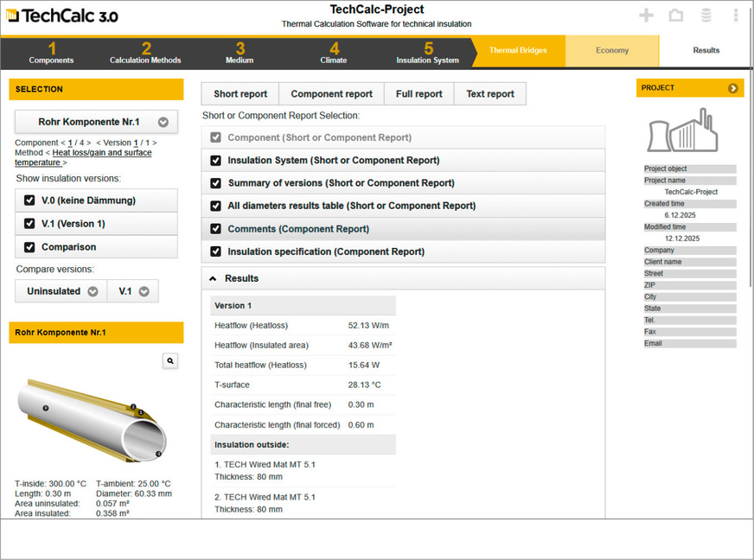The width and height of the screenshot is (754, 560).
Task: Generate the Text report
Action: point(490,93)
